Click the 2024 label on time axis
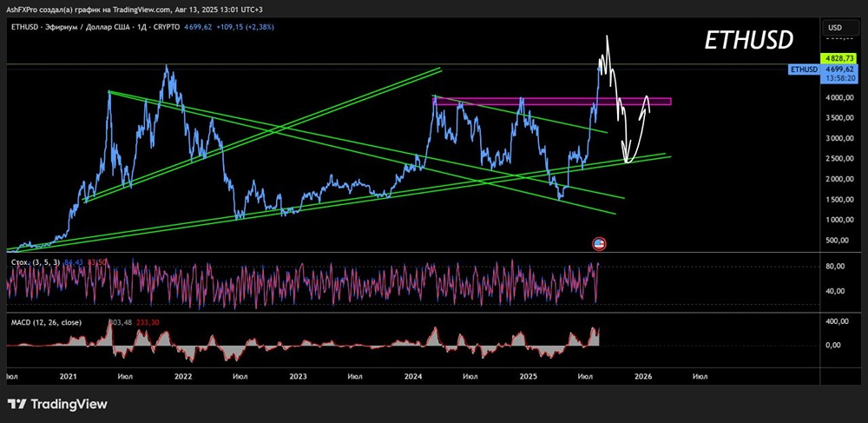This screenshot has height=423, width=868. pyautogui.click(x=413, y=376)
